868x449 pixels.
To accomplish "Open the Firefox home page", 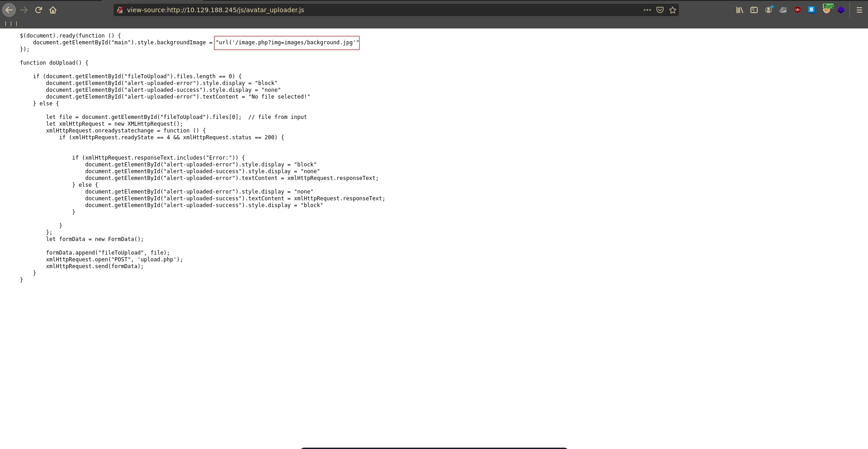I will tap(53, 10).
